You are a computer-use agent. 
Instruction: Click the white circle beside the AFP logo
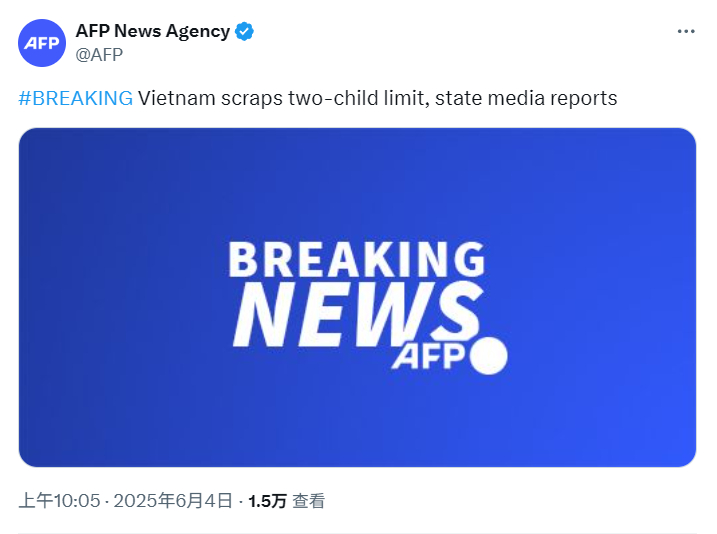[x=489, y=356]
